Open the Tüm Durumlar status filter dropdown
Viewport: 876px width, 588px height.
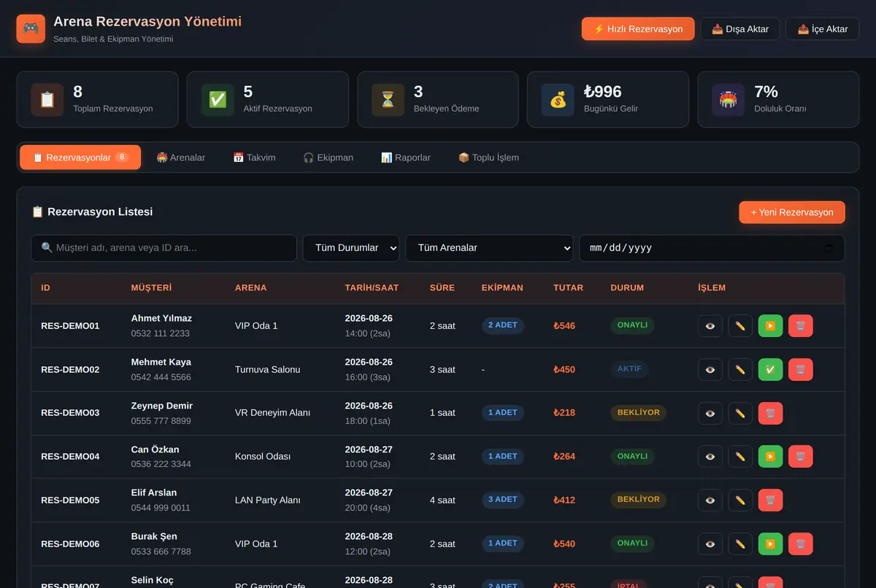click(x=351, y=248)
